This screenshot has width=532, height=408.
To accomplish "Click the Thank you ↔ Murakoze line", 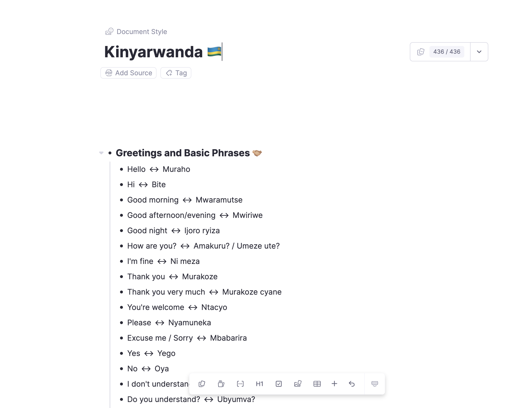I will pyautogui.click(x=172, y=277).
